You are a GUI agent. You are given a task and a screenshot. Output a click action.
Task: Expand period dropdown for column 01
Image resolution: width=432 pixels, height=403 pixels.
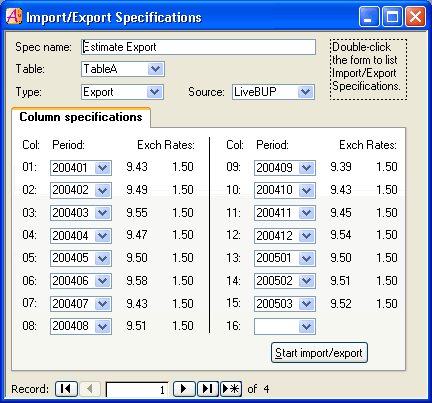click(103, 168)
